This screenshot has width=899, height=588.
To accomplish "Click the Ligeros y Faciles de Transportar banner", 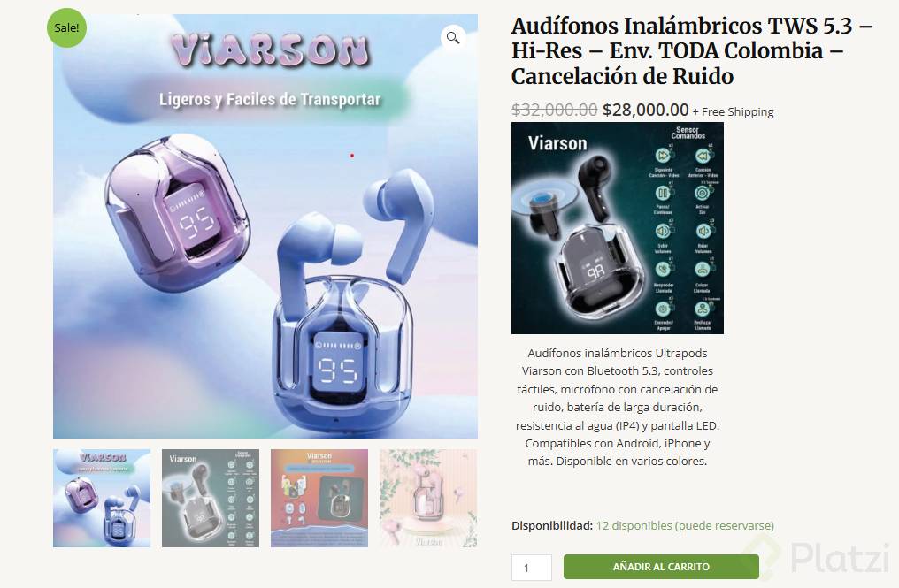I will pos(270,100).
